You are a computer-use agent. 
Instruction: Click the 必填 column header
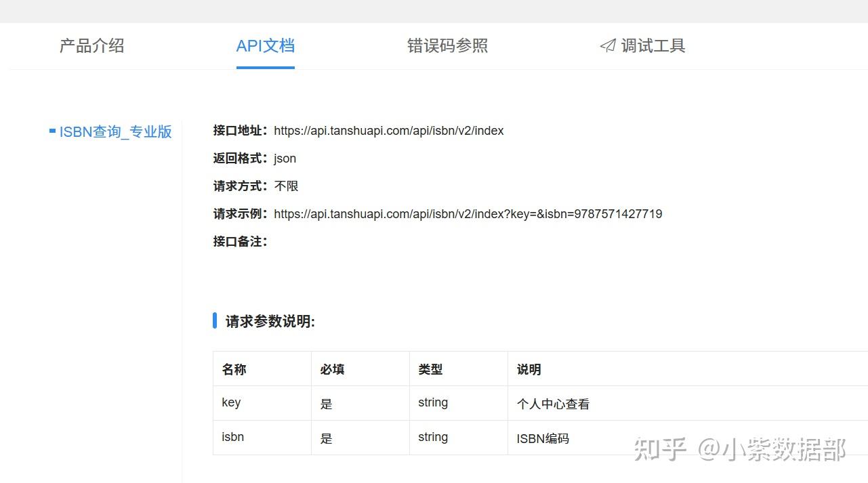(x=360, y=369)
